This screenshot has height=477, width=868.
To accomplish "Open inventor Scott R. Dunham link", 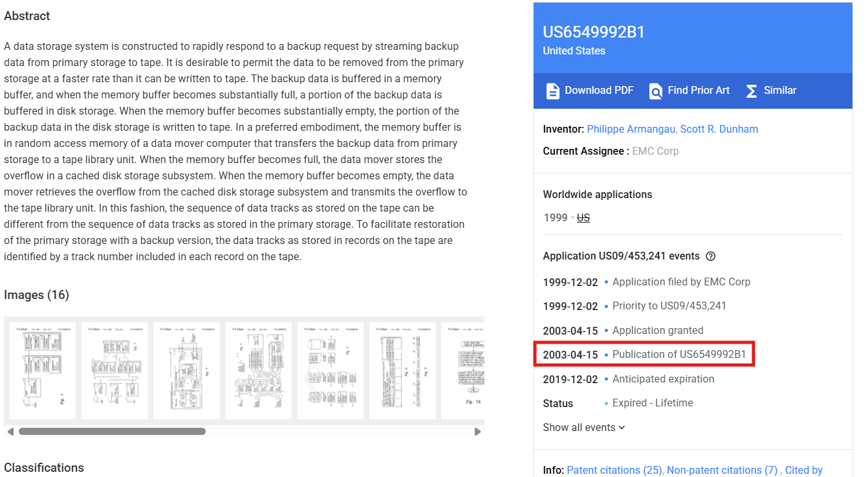I will click(719, 129).
